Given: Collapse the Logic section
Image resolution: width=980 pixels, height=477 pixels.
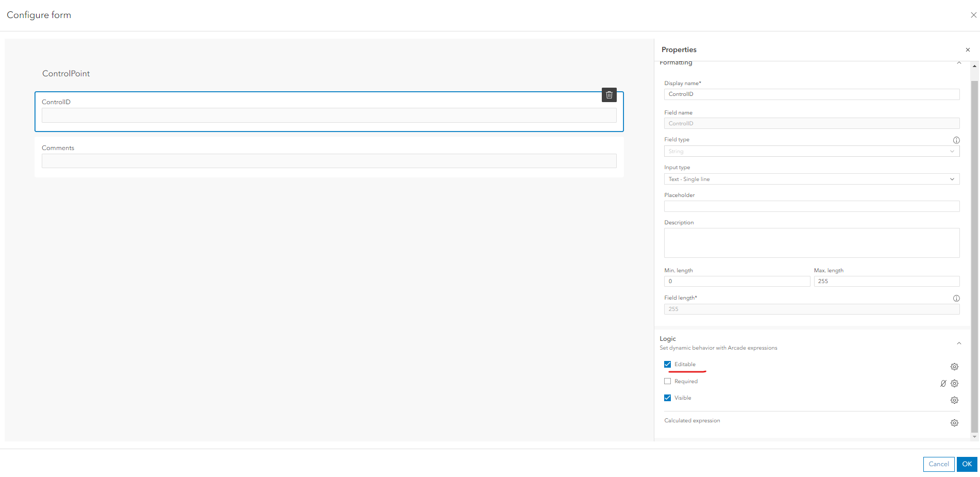Looking at the screenshot, I should tap(959, 343).
